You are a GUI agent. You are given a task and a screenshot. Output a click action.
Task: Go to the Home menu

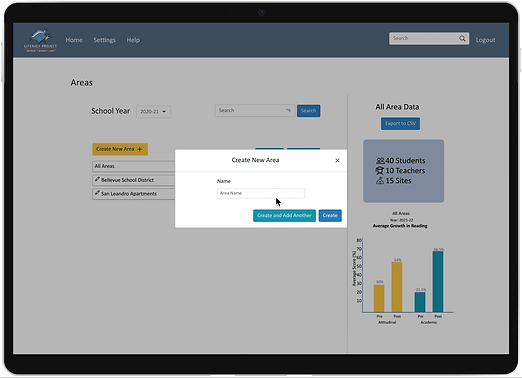point(74,40)
